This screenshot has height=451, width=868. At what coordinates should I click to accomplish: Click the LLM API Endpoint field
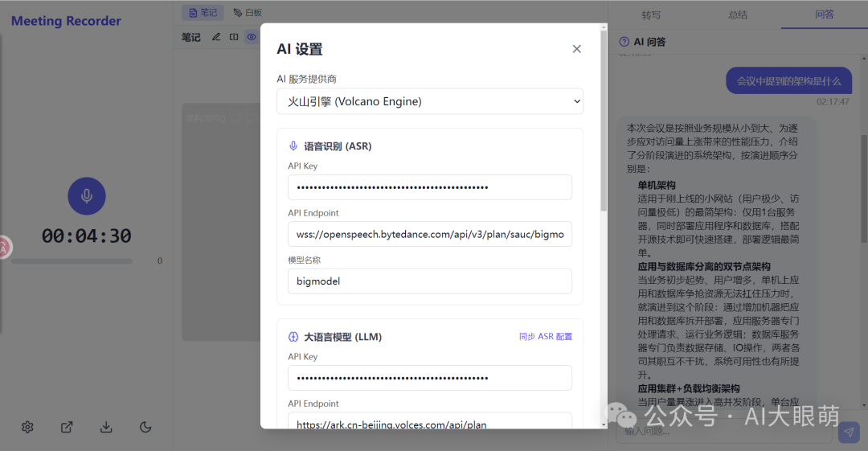click(430, 421)
